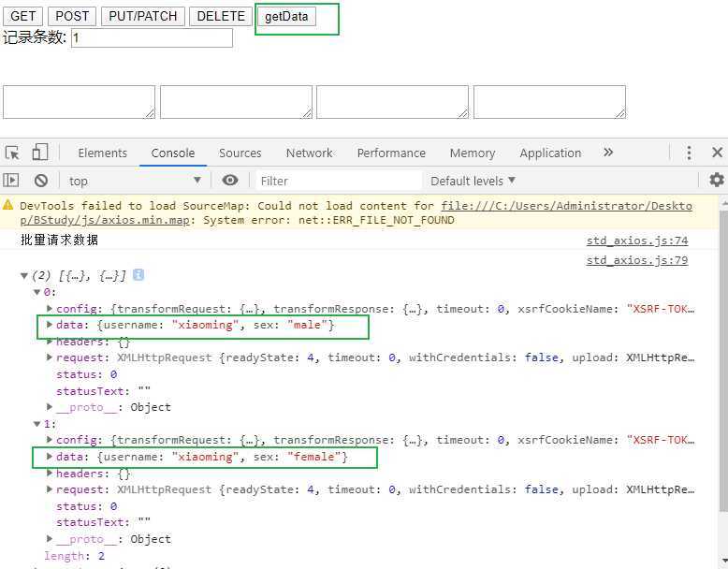
Task: Click the second empty textarea
Action: click(x=236, y=102)
